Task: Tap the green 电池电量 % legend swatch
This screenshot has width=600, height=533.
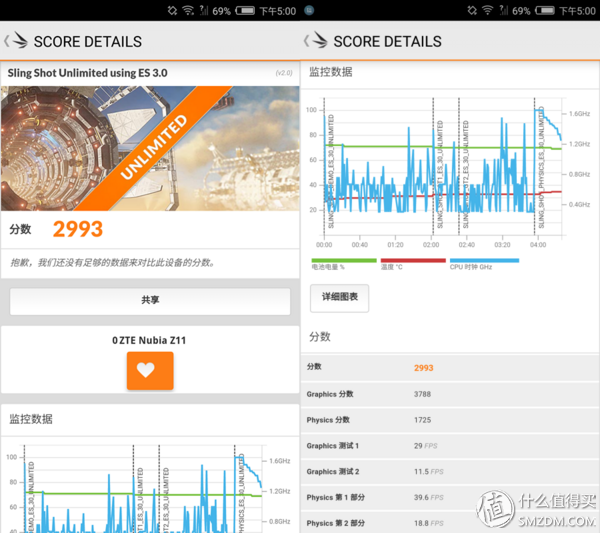Action: [344, 261]
